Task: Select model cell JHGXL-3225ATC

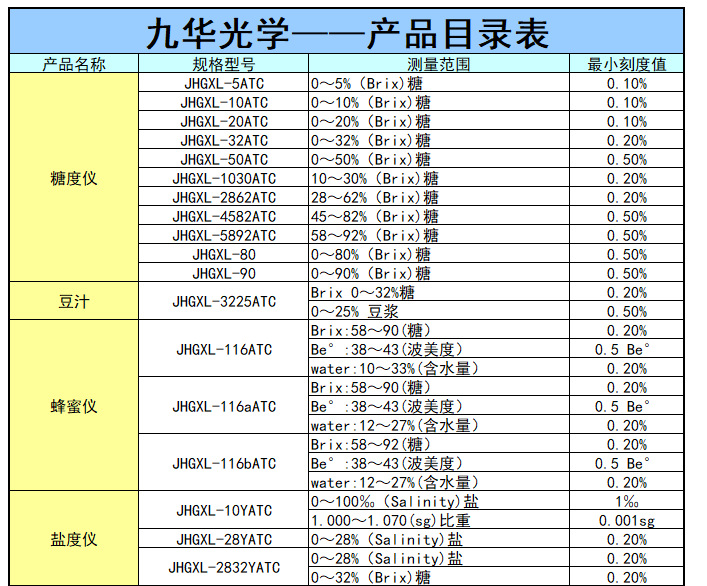Action: tap(224, 301)
